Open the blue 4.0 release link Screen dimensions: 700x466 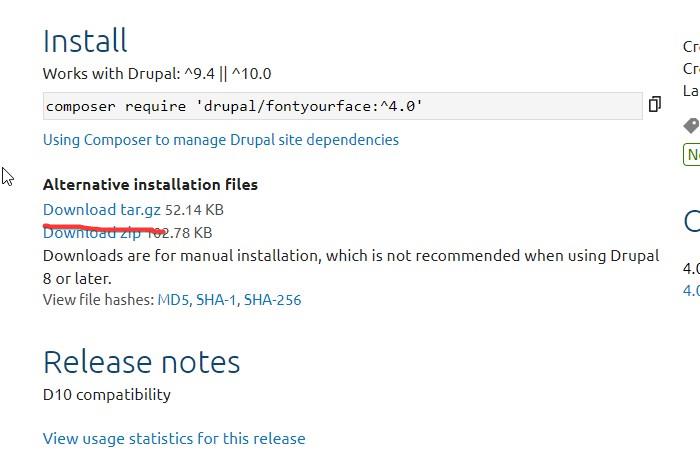(x=692, y=291)
